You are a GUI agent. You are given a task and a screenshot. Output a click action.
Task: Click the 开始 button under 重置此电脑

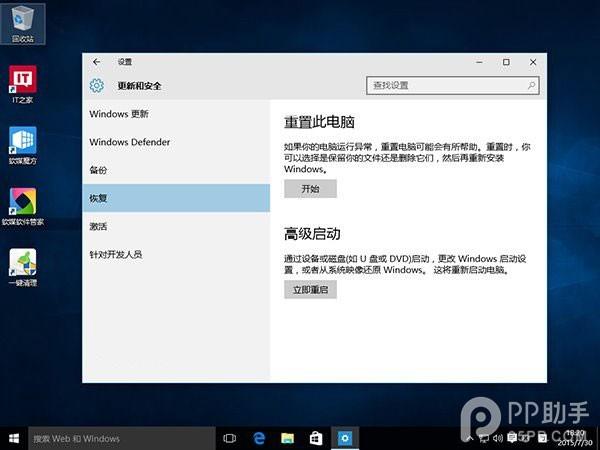[x=310, y=189]
